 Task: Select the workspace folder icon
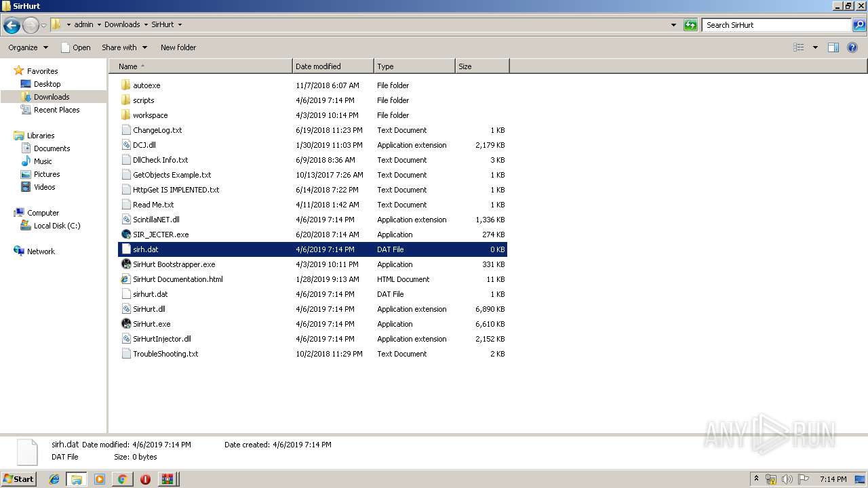(125, 115)
